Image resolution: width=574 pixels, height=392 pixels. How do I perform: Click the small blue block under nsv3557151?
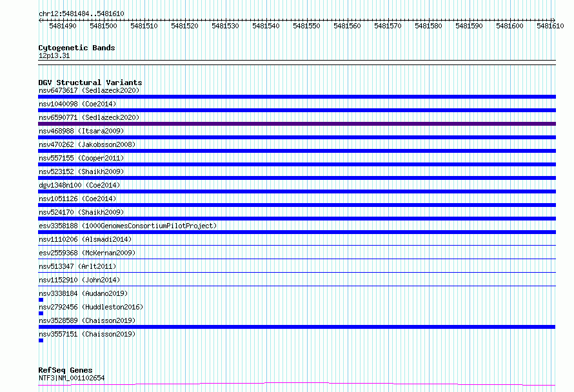41,340
